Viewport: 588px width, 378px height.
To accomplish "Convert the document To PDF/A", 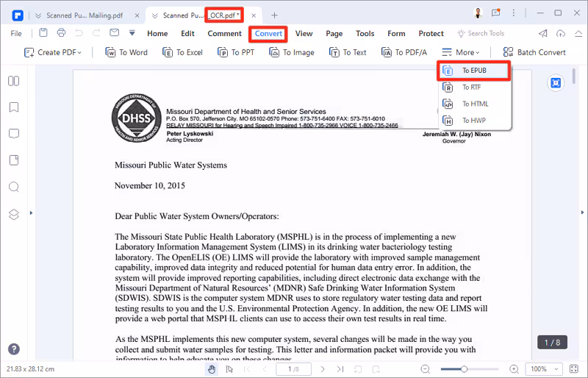I will click(404, 52).
